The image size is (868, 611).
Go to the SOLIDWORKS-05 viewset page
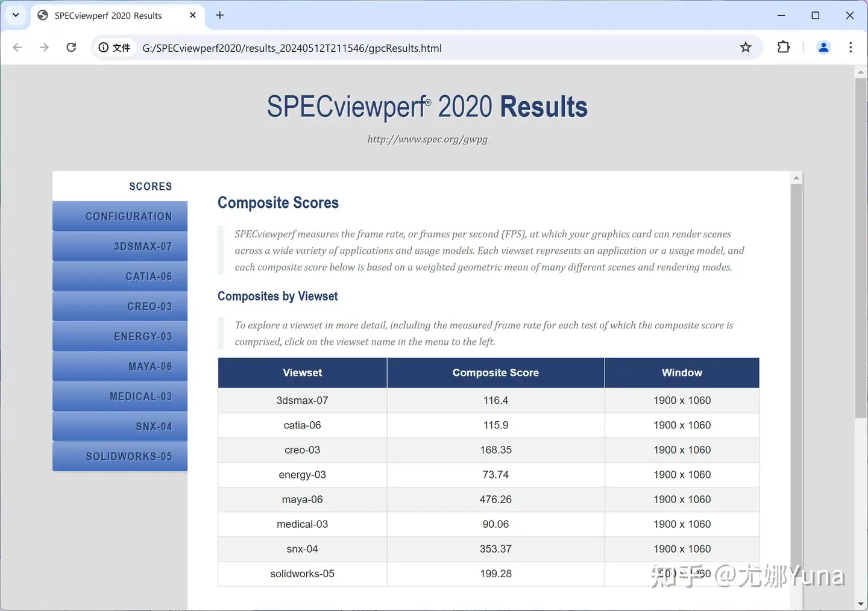(x=120, y=456)
